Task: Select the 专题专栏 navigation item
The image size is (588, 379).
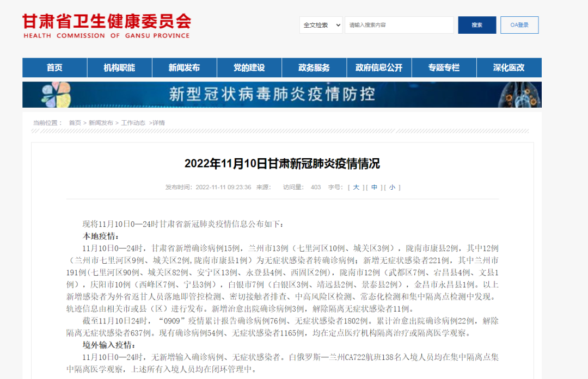Action: pyautogui.click(x=444, y=68)
